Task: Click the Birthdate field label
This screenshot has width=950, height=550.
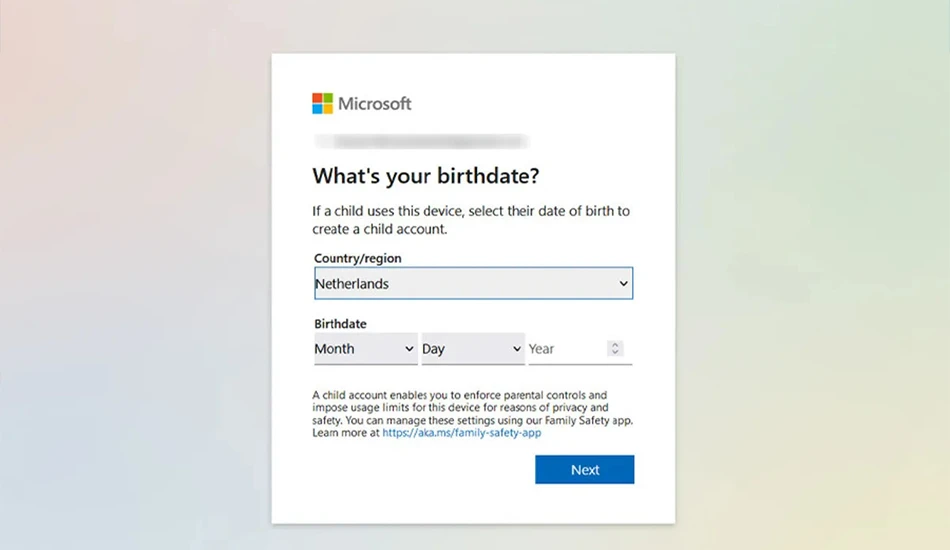Action: click(x=340, y=323)
